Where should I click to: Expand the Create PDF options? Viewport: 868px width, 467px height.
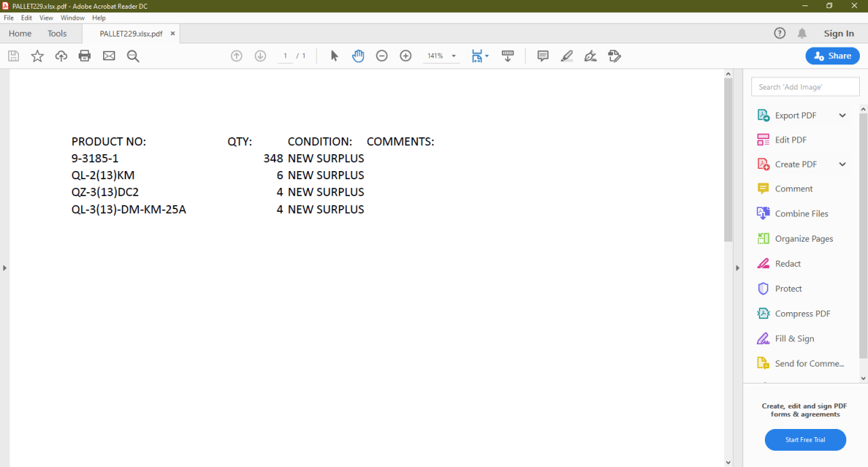click(842, 164)
